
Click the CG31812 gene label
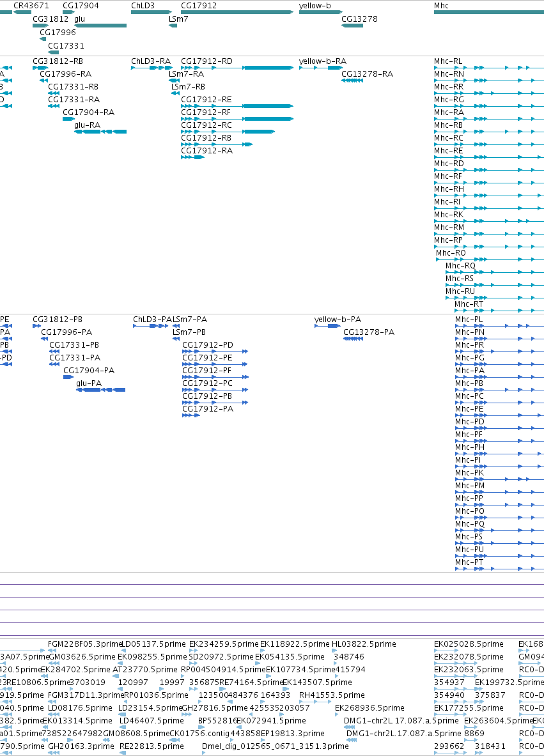coord(51,19)
